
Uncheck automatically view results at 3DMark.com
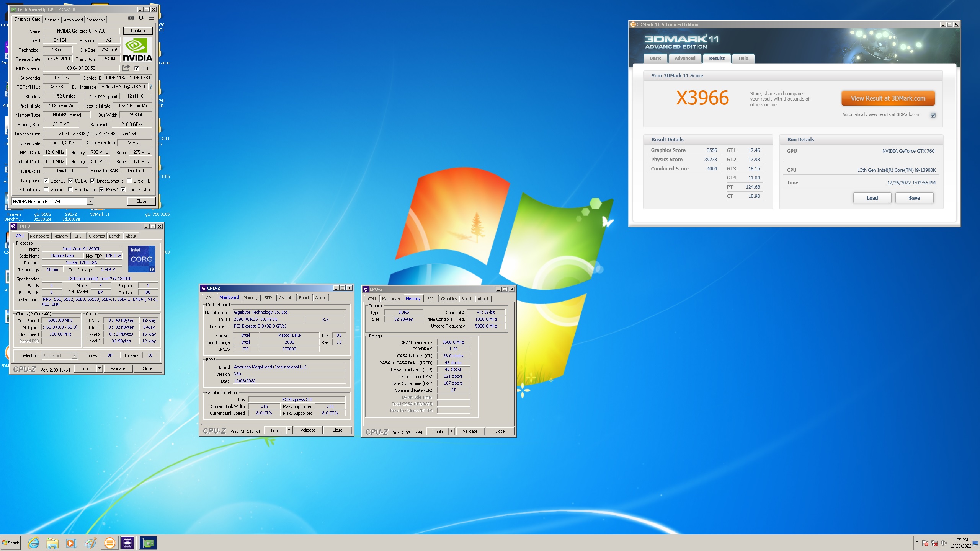pos(933,115)
